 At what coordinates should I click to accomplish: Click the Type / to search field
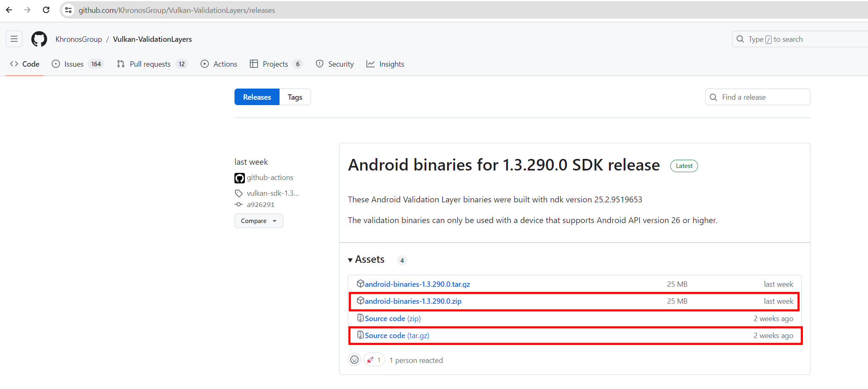click(x=800, y=39)
